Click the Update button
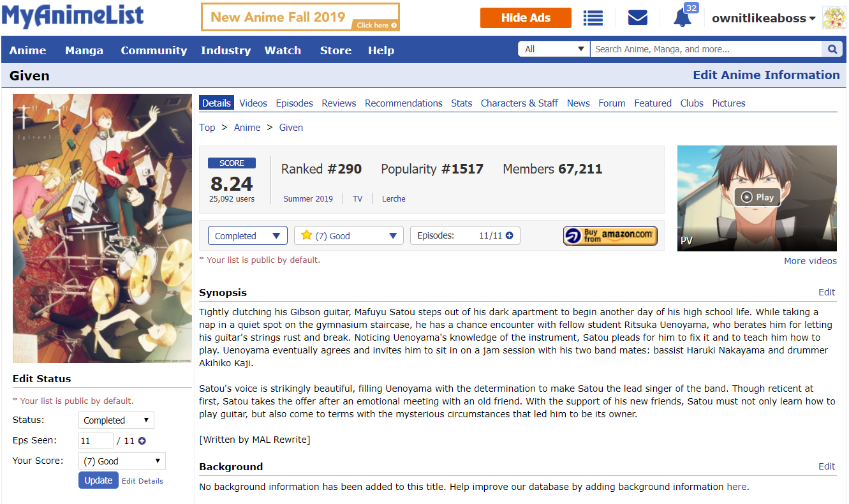 pos(98,480)
